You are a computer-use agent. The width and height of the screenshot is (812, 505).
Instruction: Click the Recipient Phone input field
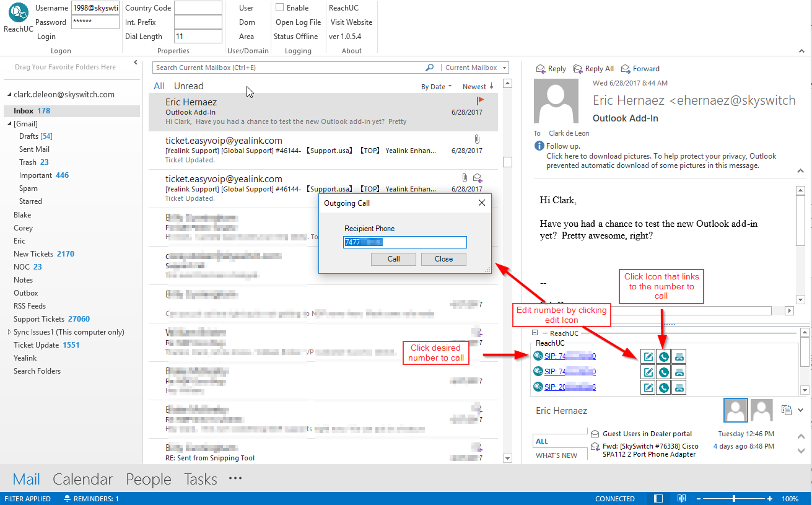click(405, 242)
